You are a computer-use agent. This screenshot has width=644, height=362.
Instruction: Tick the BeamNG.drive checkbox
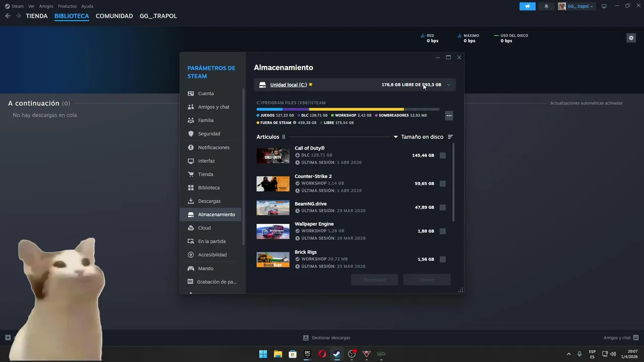pos(443,207)
